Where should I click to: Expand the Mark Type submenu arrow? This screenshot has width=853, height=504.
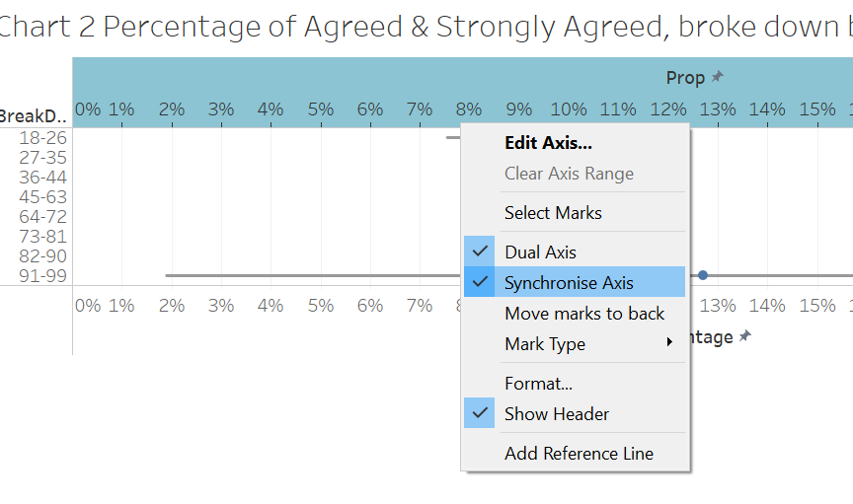669,343
